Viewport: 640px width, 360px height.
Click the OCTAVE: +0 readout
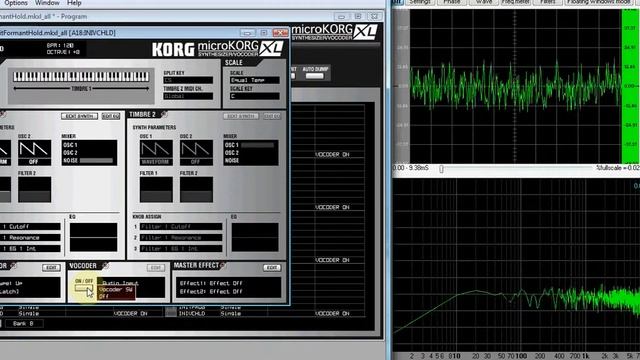(63, 52)
